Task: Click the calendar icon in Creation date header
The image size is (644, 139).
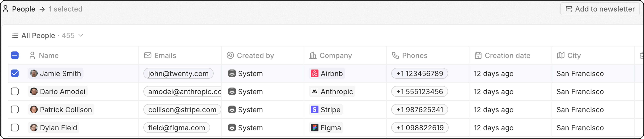Action: pyautogui.click(x=478, y=55)
